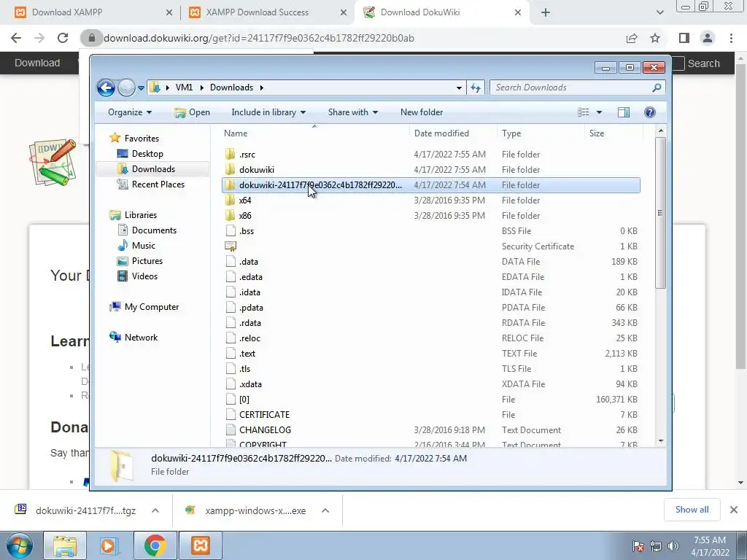Open Documents library in navigation pane
Viewport: 747px width, 560px height.
pos(154,230)
